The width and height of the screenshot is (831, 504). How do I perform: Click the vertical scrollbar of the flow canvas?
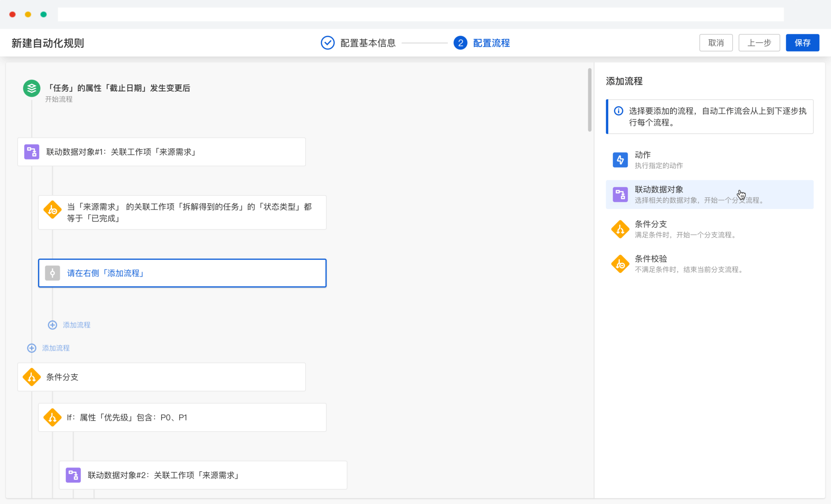click(589, 99)
